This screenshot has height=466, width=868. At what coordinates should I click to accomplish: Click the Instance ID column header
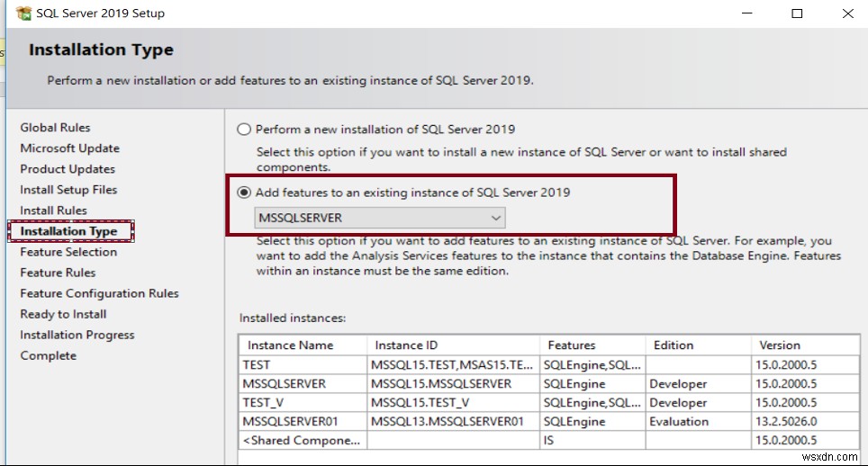tap(454, 345)
